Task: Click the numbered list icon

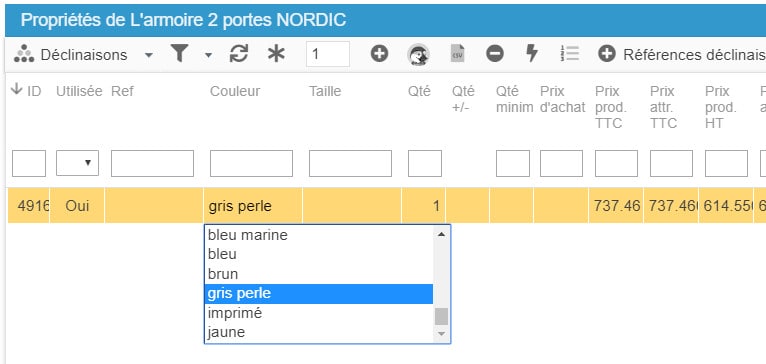Action: [569, 54]
